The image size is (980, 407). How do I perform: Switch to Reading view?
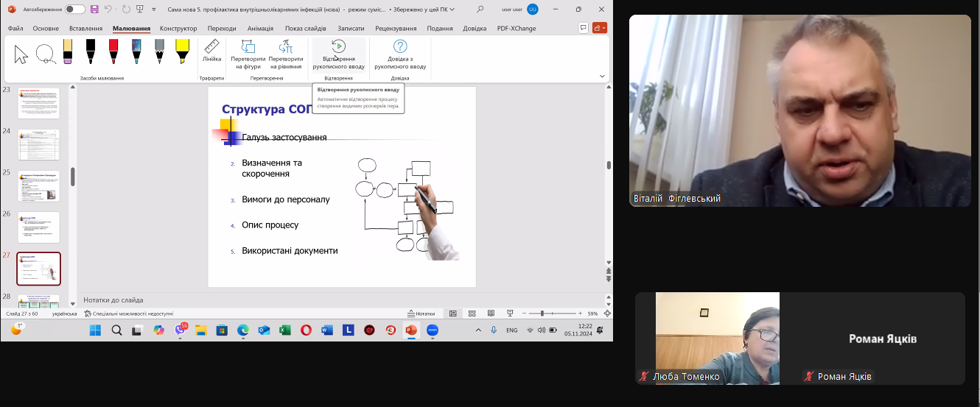click(x=491, y=314)
